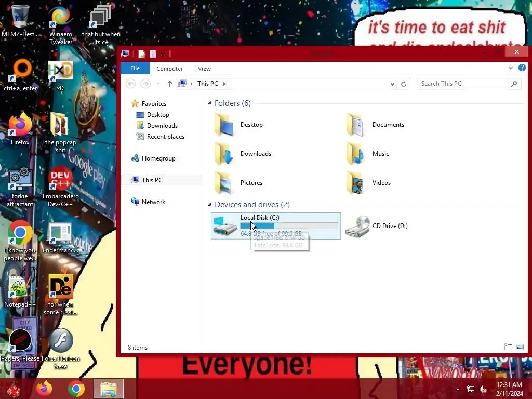Expand the arrow after This PC breadcrumb
This screenshot has height=399, width=532.
point(224,84)
